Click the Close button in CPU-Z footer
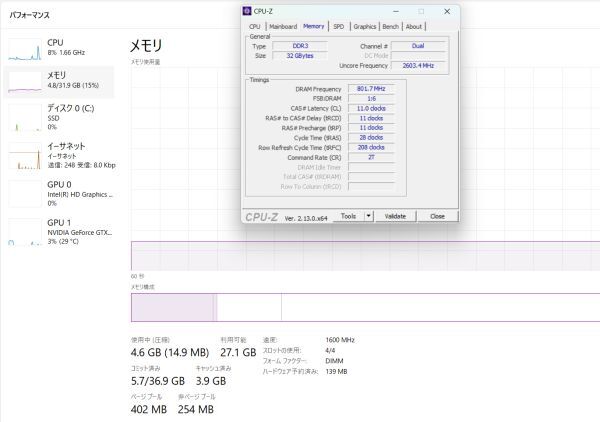Screen dimensions: 600x422 (x=437, y=216)
